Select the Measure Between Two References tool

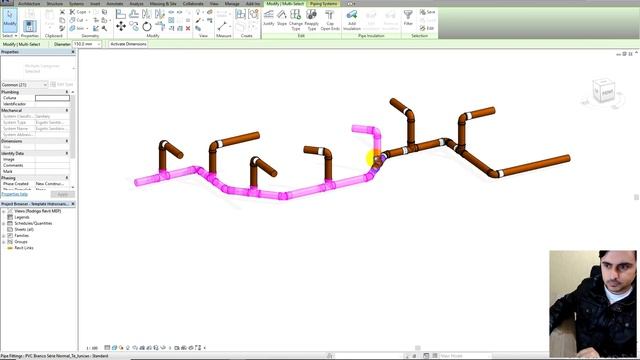click(222, 27)
